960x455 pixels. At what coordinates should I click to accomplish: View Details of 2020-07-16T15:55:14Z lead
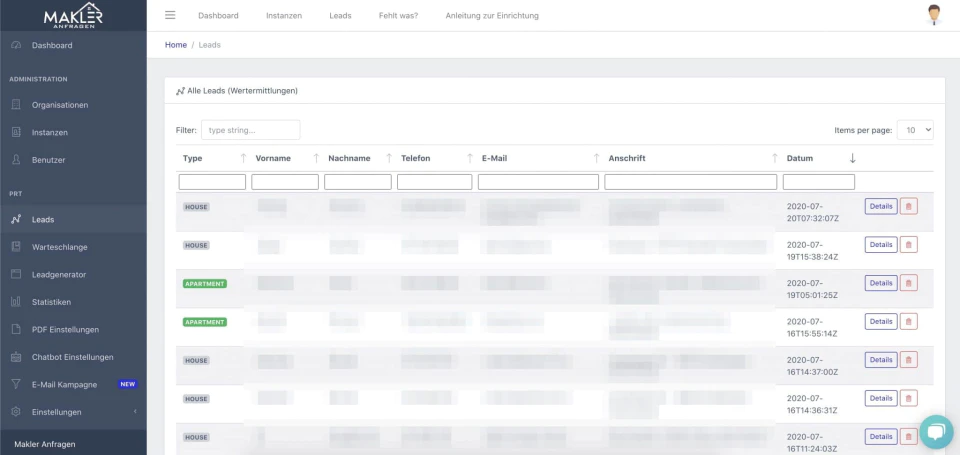[x=881, y=322]
